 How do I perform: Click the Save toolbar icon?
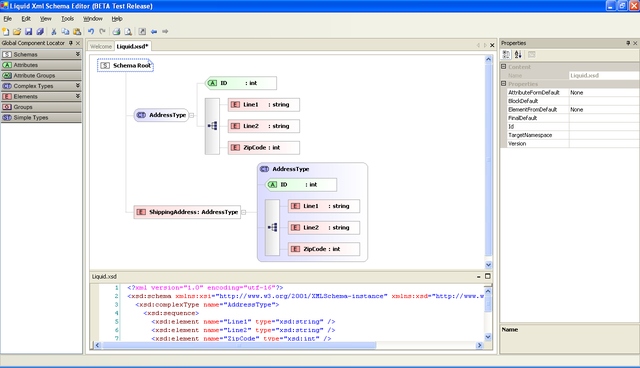pyautogui.click(x=29, y=31)
